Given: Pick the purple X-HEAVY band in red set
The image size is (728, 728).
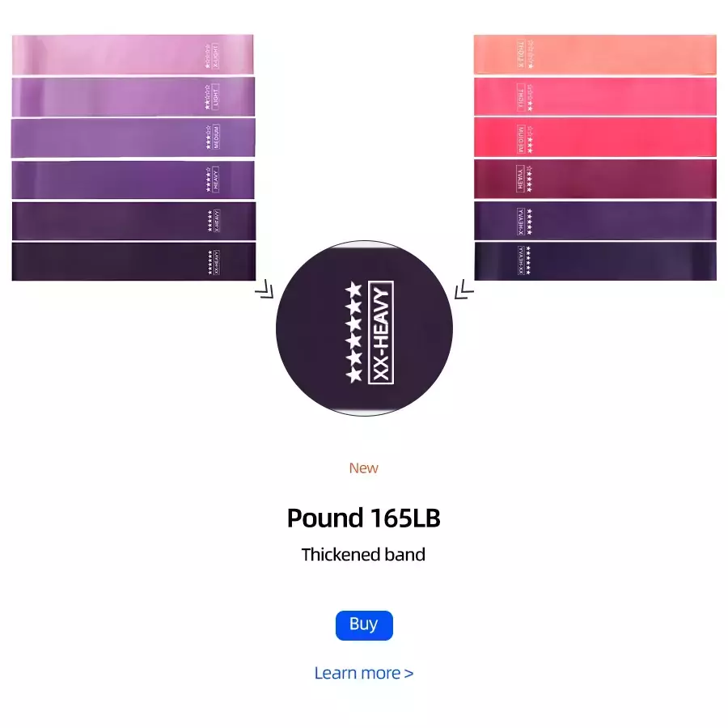Looking at the screenshot, I should (595, 221).
